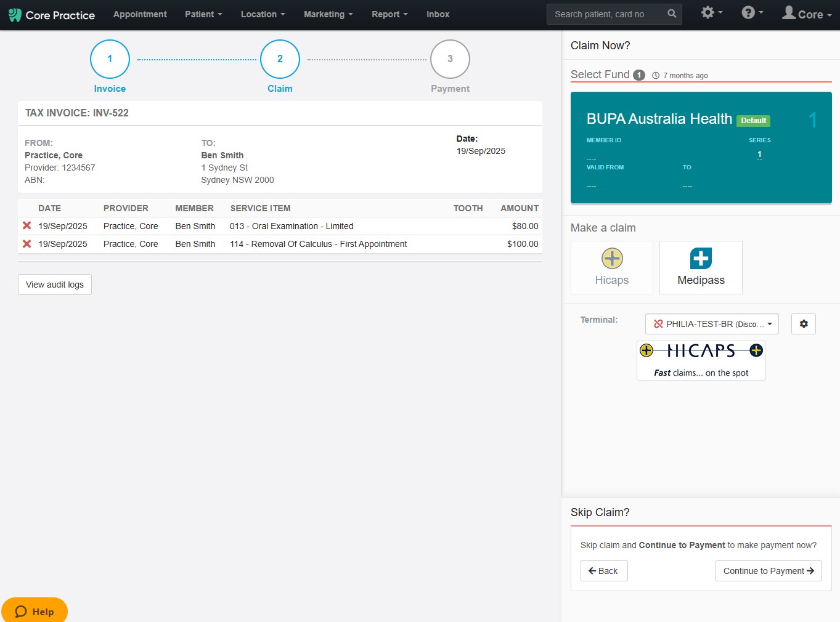Select Medipass claim option

tap(701, 267)
